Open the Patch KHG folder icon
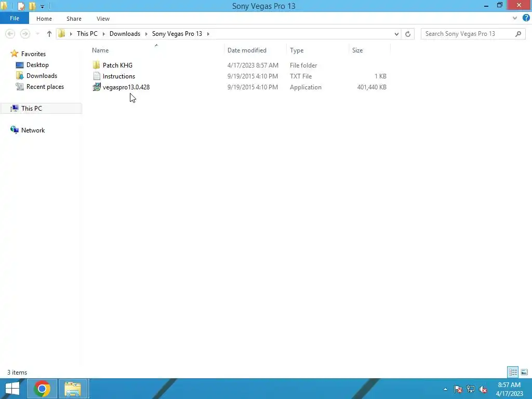The image size is (532, 399). pyautogui.click(x=96, y=65)
